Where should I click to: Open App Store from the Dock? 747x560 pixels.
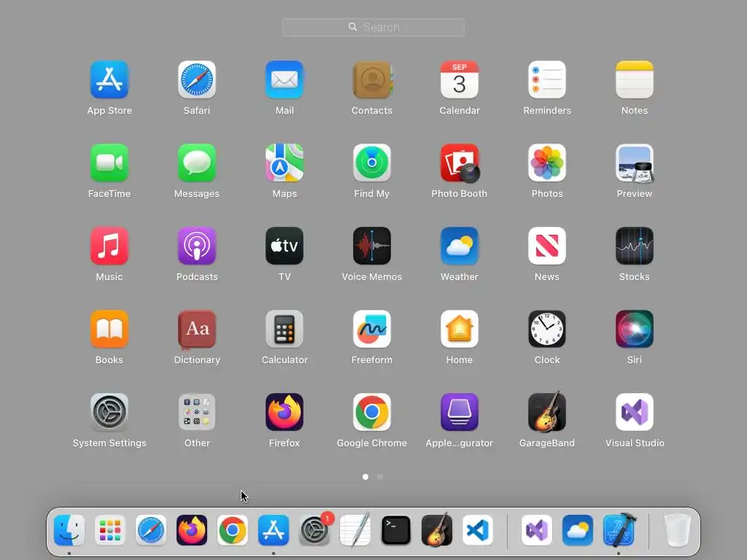274,530
